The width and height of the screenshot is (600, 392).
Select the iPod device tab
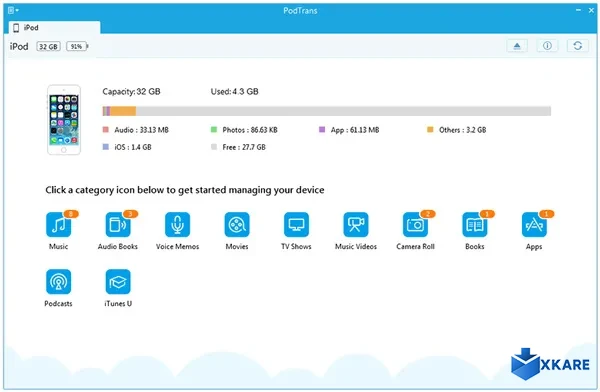[54, 28]
